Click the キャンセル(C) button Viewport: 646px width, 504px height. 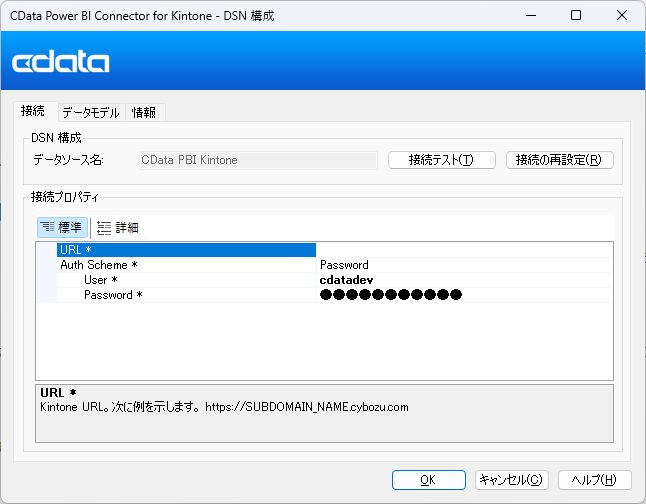511,480
